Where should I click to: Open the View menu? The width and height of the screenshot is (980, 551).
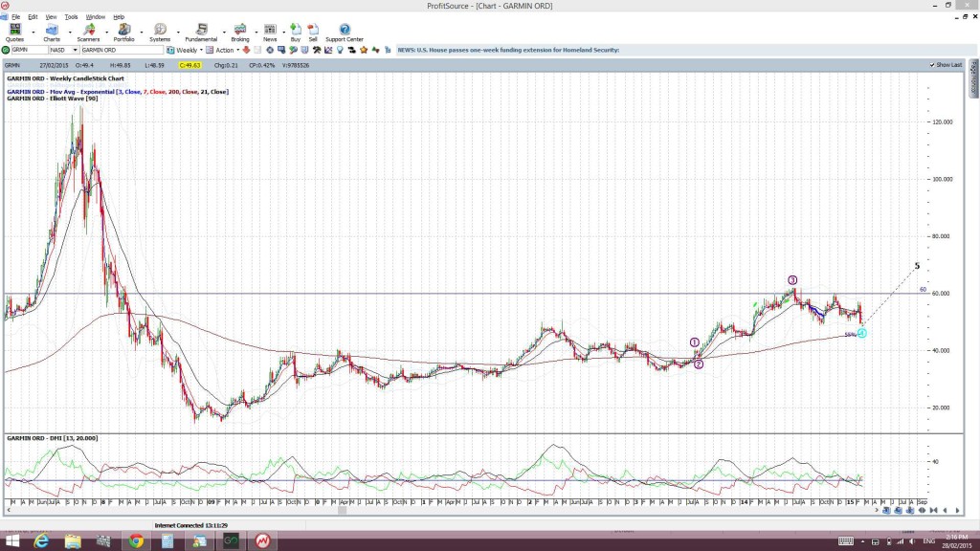52,17
